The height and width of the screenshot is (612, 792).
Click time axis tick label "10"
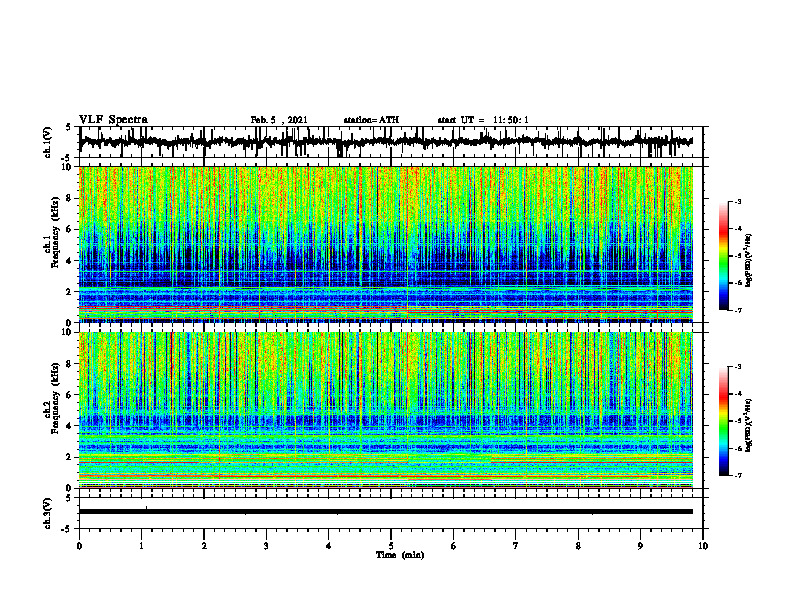coord(703,546)
